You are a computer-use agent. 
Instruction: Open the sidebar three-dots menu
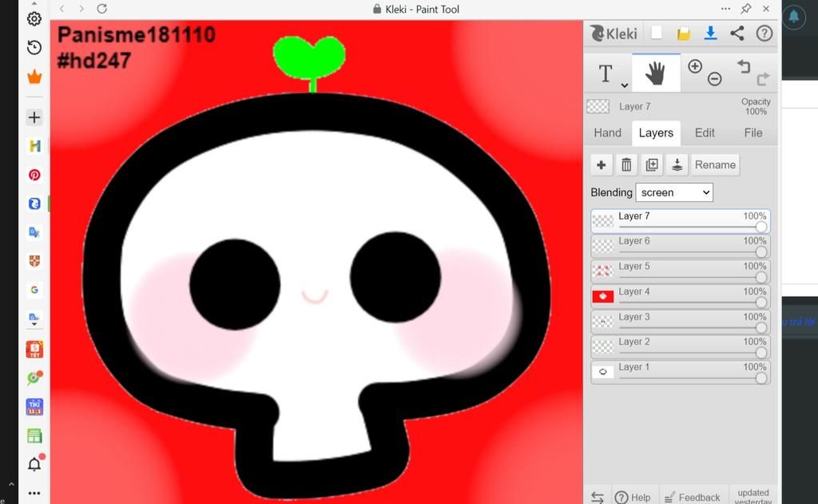coord(34,493)
